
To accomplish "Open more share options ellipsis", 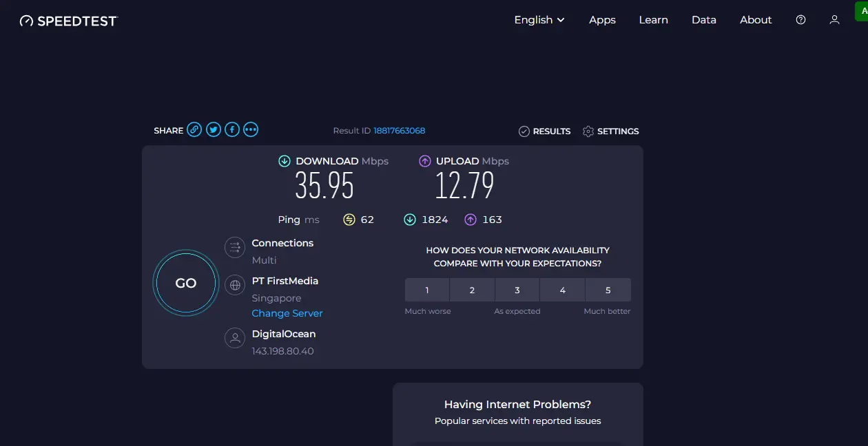I will (x=251, y=129).
